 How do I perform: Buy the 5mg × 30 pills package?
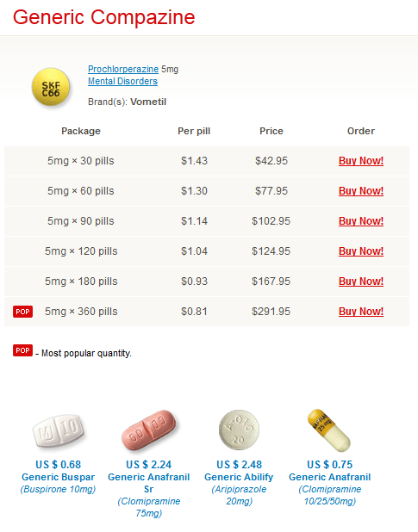pos(361,161)
